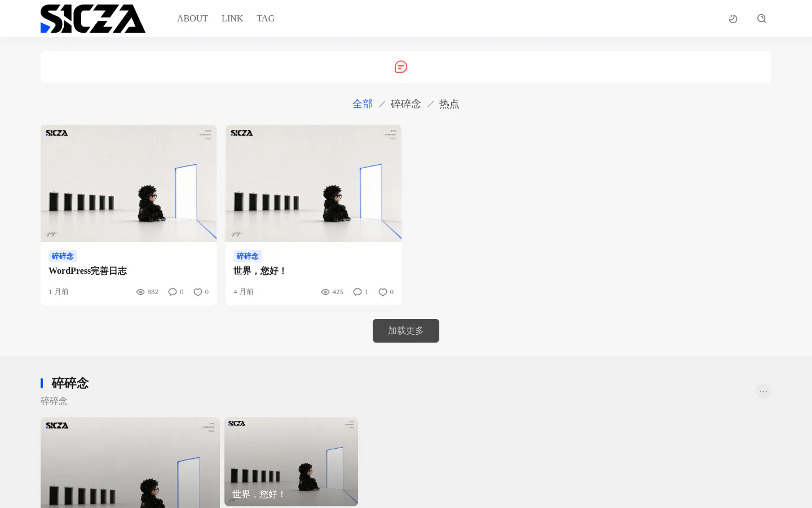The height and width of the screenshot is (508, 812).
Task: Open the TAG menu item
Action: (266, 19)
